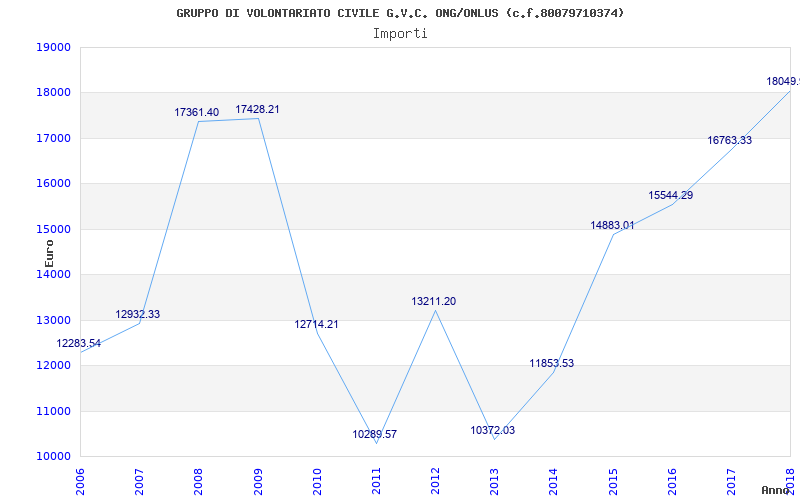Select data label 13211.20
Viewport: 800px width, 500px height.
434,301
